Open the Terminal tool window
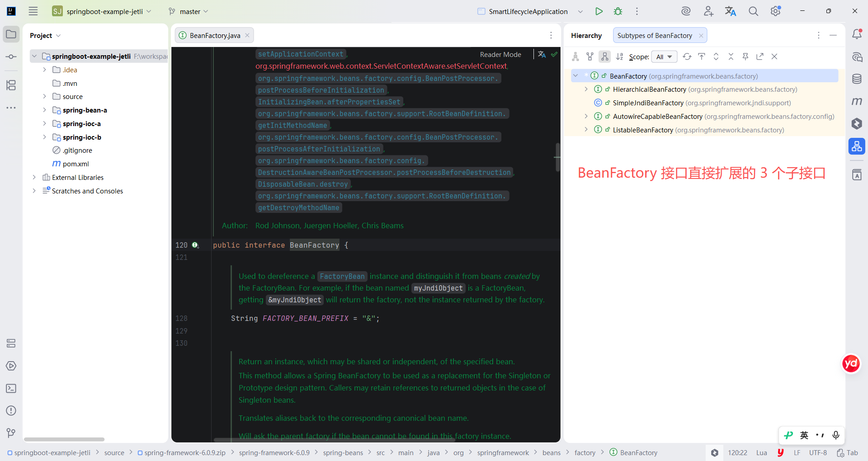The width and height of the screenshot is (868, 461). [x=11, y=388]
